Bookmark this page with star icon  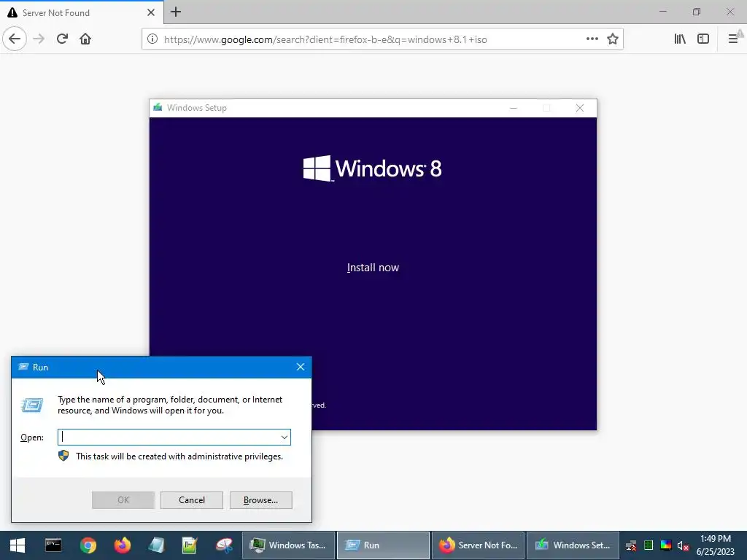(x=613, y=39)
